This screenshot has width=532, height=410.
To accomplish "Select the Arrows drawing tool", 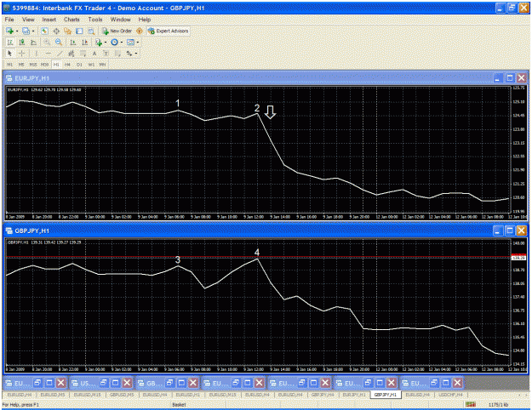I will point(129,54).
